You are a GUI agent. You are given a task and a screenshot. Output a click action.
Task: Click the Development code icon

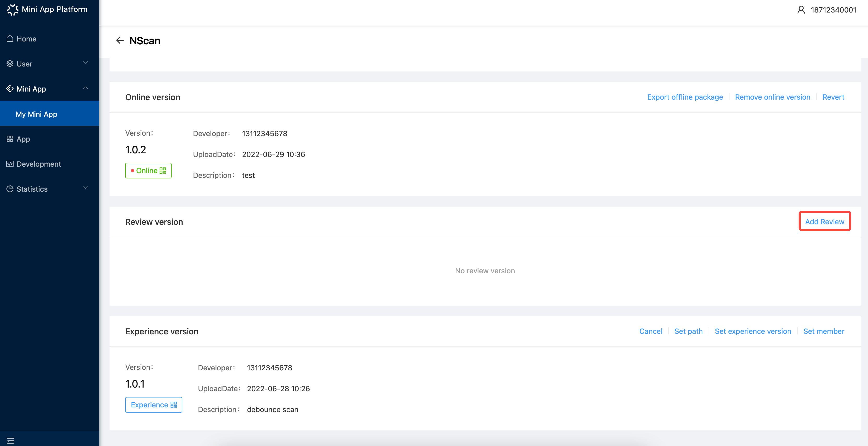(10, 164)
